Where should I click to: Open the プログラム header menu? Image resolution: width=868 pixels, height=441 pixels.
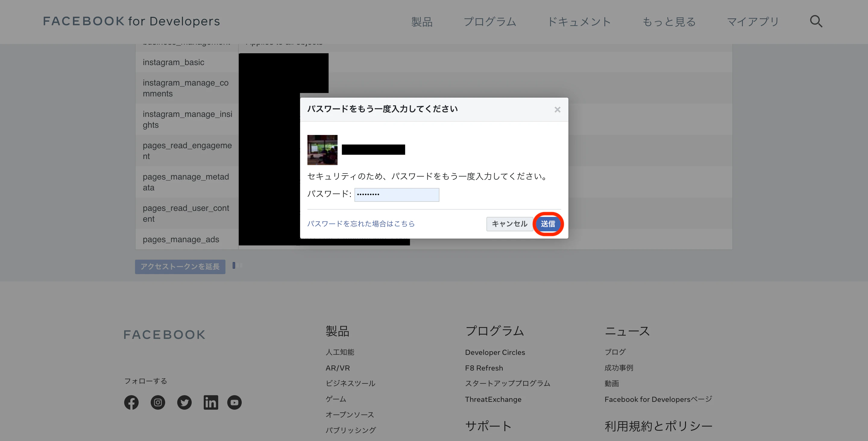tap(490, 22)
